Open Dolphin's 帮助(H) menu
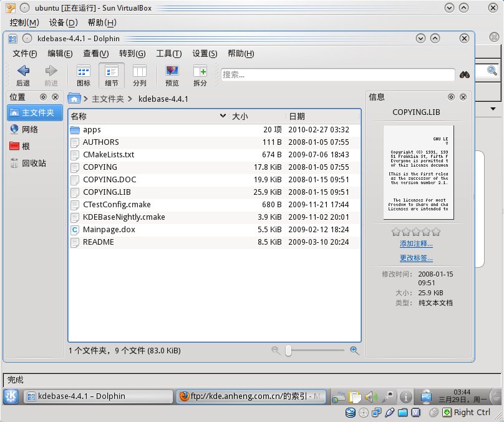The width and height of the screenshot is (504, 422). [241, 54]
